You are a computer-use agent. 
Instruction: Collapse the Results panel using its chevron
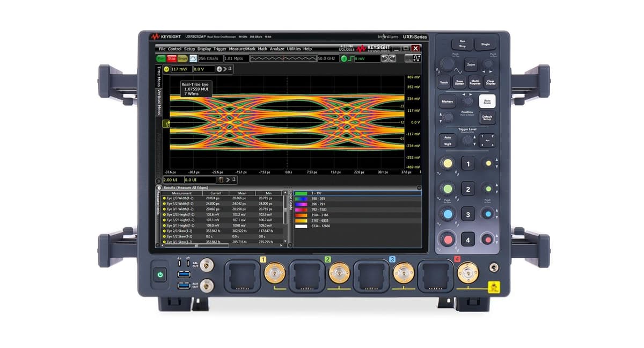tap(418, 186)
